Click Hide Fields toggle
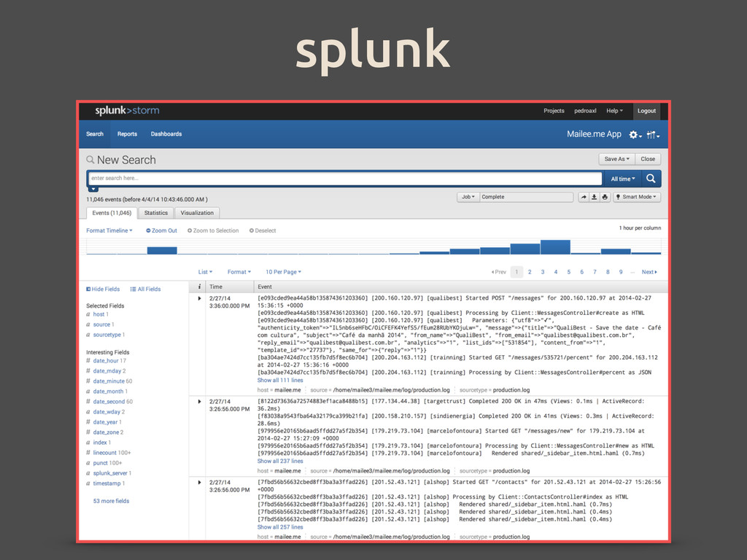Image resolution: width=747 pixels, height=560 pixels. coord(103,289)
